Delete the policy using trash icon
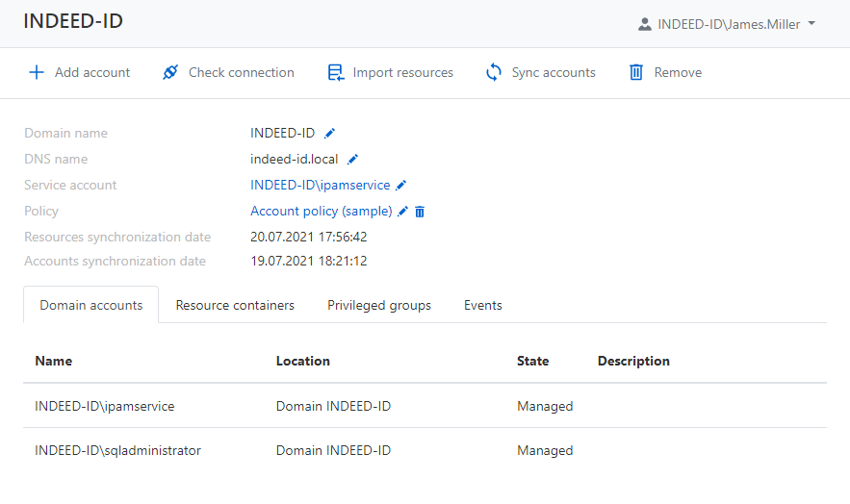This screenshot has height=504, width=850. point(420,211)
